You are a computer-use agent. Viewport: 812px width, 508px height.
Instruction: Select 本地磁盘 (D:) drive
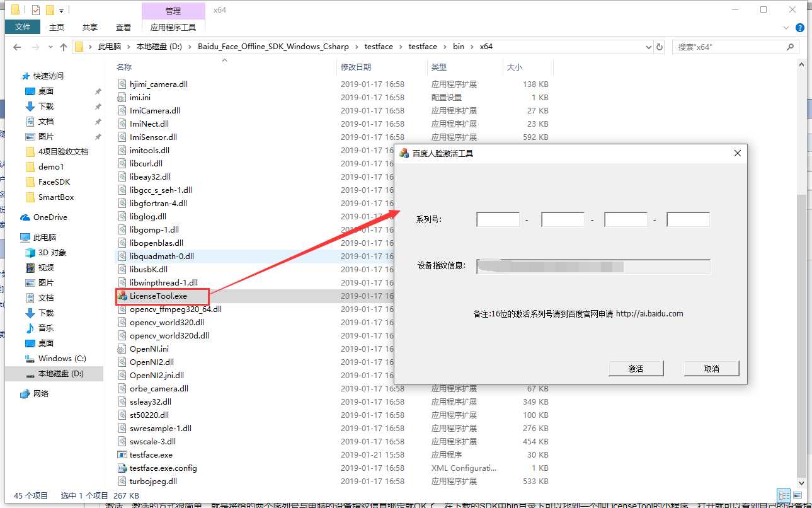(60, 373)
